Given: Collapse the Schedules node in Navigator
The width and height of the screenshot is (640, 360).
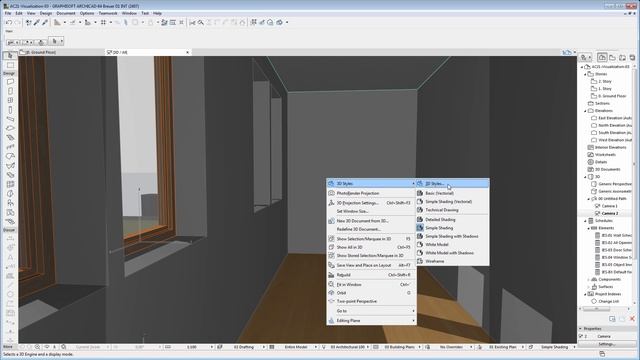Looking at the screenshot, I should 585,221.
